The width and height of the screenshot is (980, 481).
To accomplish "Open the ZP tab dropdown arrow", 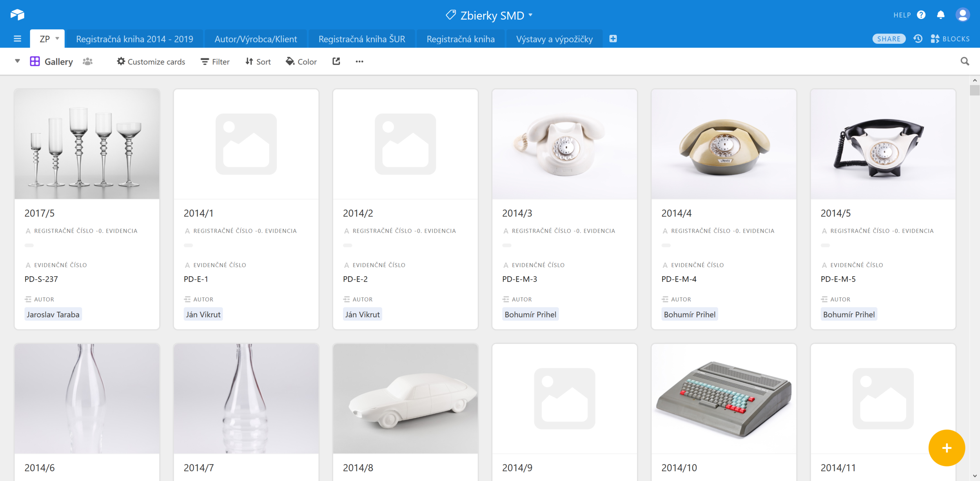I will (x=57, y=39).
